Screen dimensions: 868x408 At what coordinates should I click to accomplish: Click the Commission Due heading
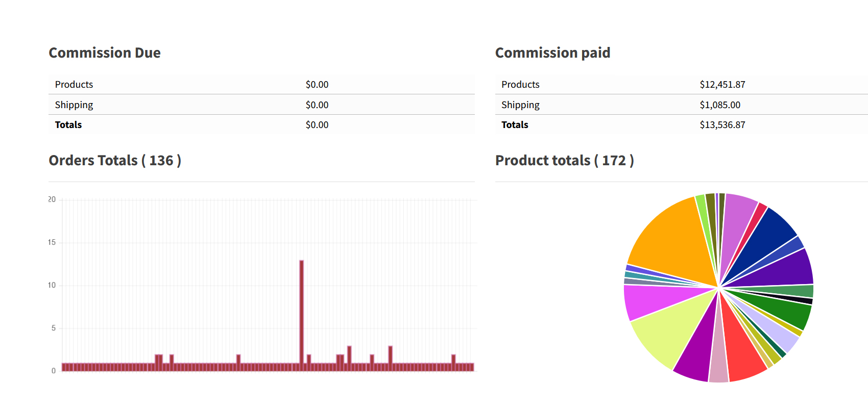point(105,53)
